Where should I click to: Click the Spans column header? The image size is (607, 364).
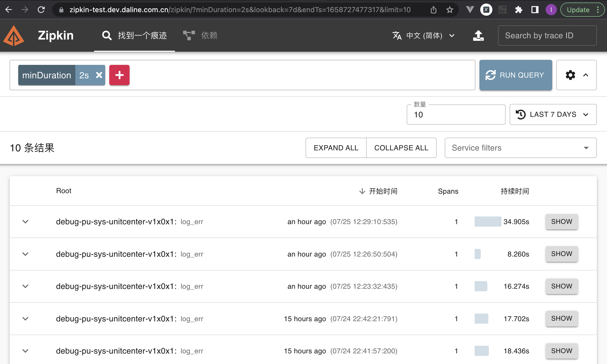point(448,191)
